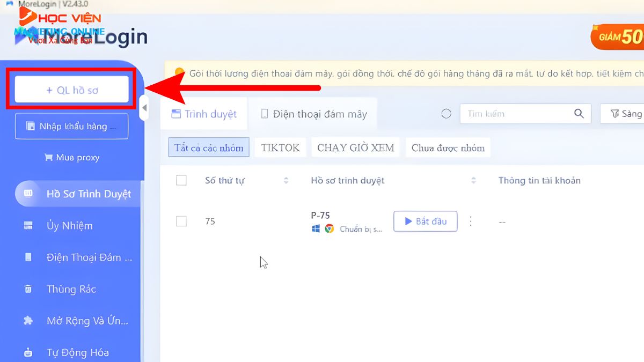644x362 pixels.
Task: Open the three-dot menu on profile P-75
Action: pos(471,221)
